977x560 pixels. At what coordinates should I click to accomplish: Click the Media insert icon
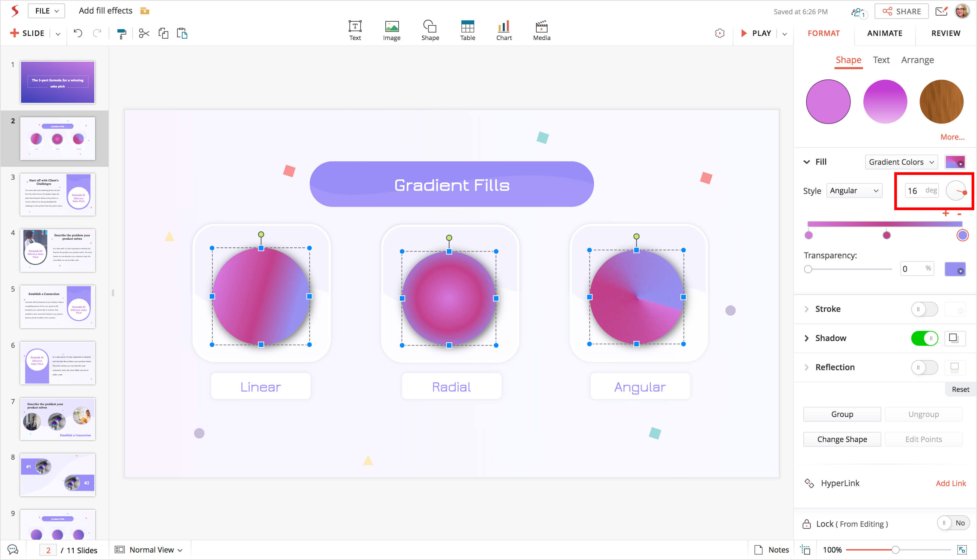541,31
